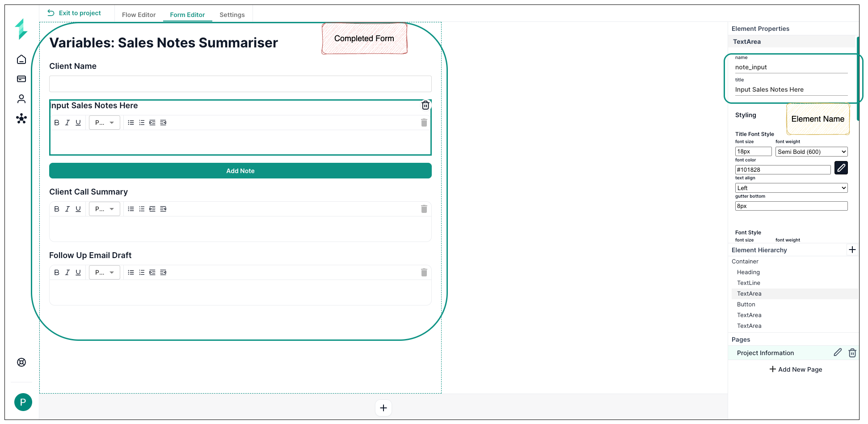Click inside the Follow Up Email Draft text area
868x424 pixels.
click(240, 292)
